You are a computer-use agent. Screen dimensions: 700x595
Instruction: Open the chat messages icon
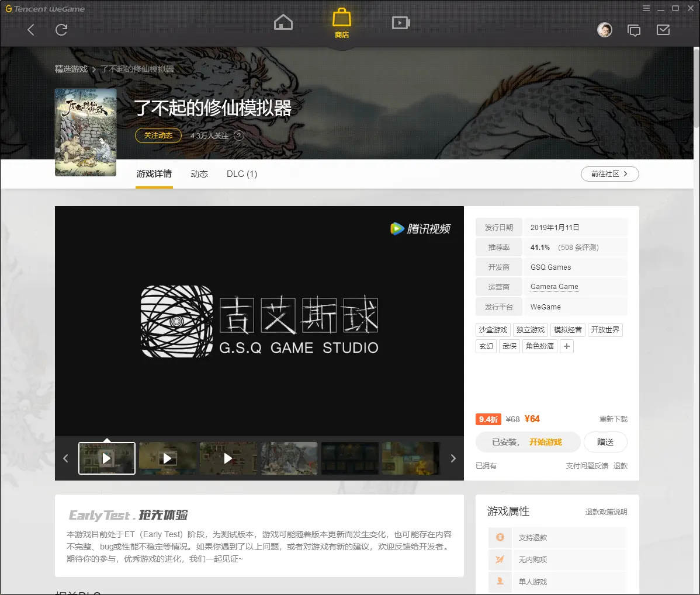click(x=634, y=30)
